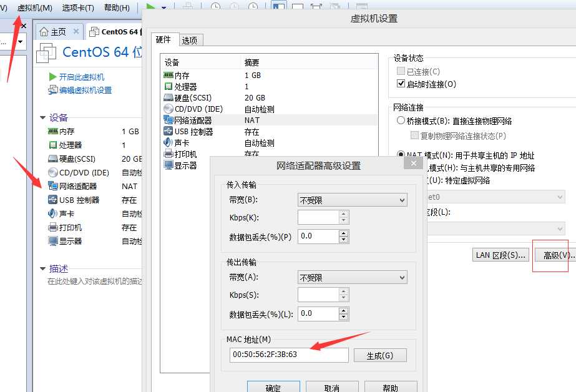Select 内存 memory icon in main window device list
The width and height of the screenshot is (576, 392).
[53, 131]
